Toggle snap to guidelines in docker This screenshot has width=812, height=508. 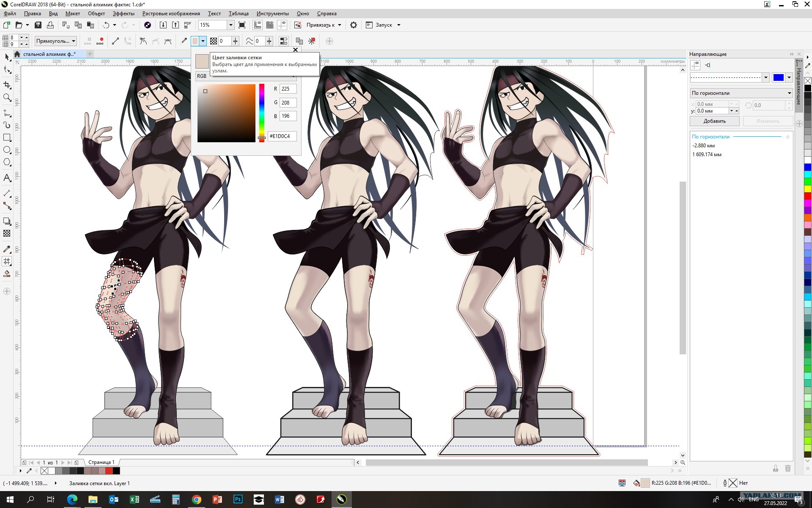[708, 65]
